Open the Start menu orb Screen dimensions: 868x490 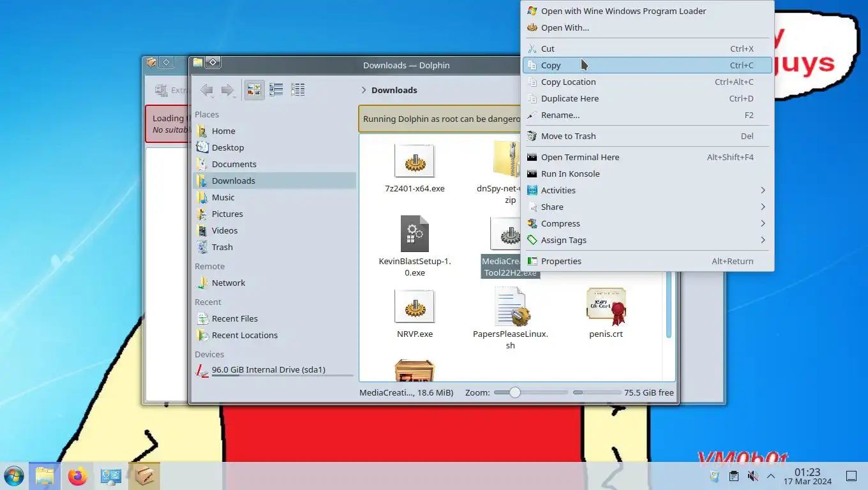13,476
